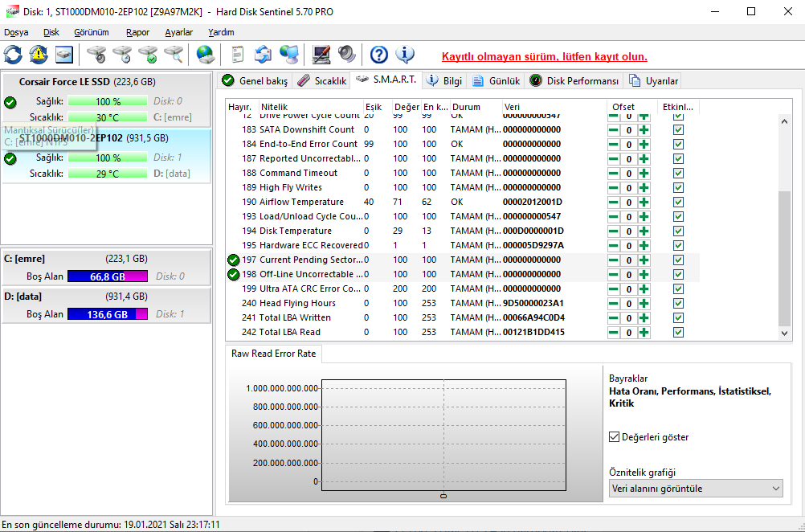Click the green check icon on row 198
Viewport: 805px width, 532px height.
234,275
